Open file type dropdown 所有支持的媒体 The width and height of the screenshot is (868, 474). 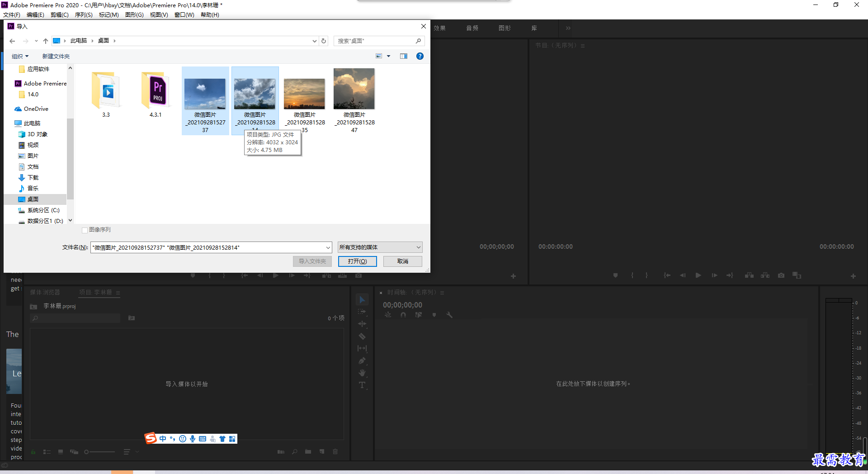coord(380,247)
